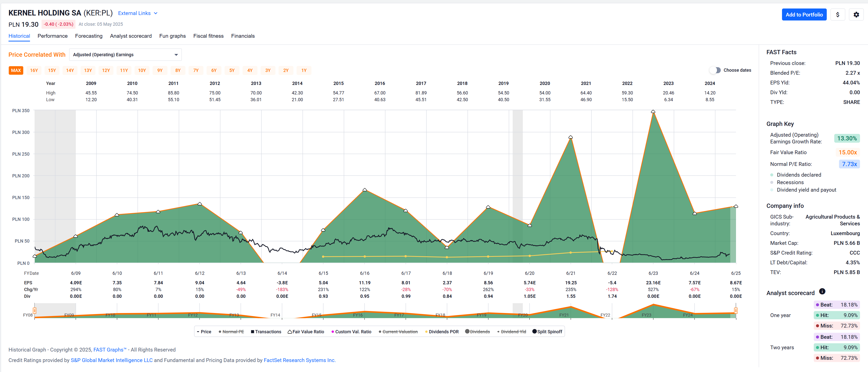This screenshot has width=868, height=372.
Task: Toggle Recessions in Graph Key
Action: point(787,182)
